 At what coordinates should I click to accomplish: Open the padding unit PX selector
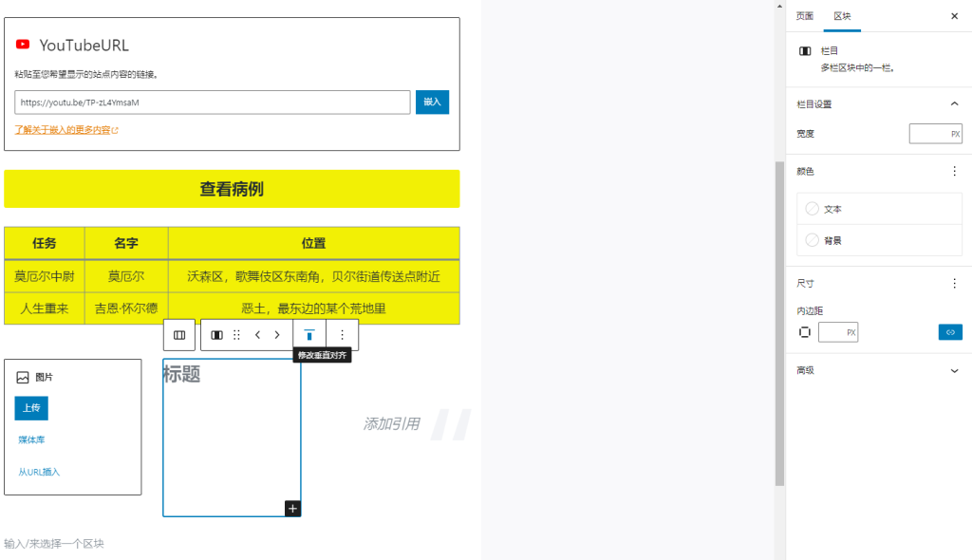[851, 332]
